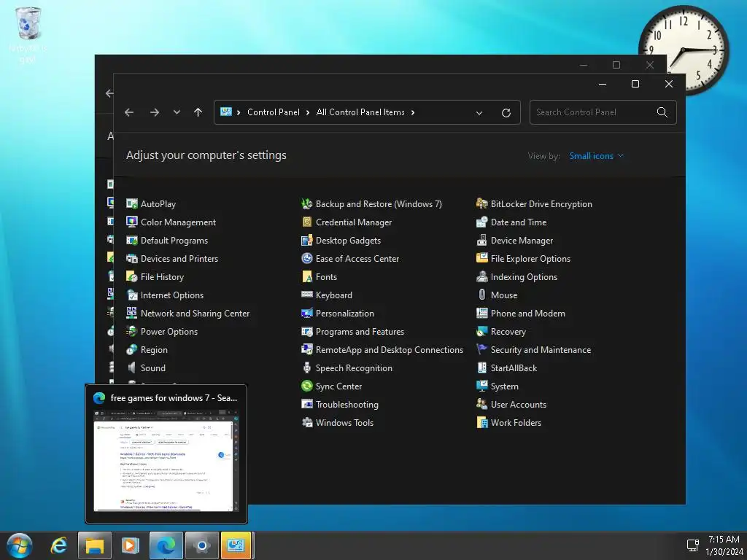
Task: Open Backup and Restore icon
Action: 307,204
